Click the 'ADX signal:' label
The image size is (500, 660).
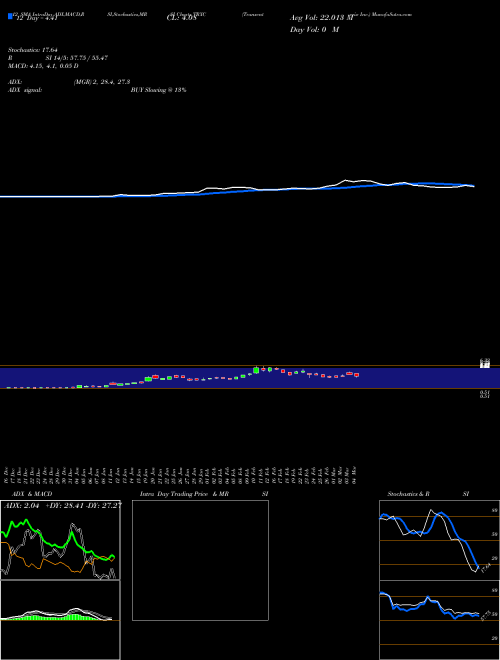25,90
